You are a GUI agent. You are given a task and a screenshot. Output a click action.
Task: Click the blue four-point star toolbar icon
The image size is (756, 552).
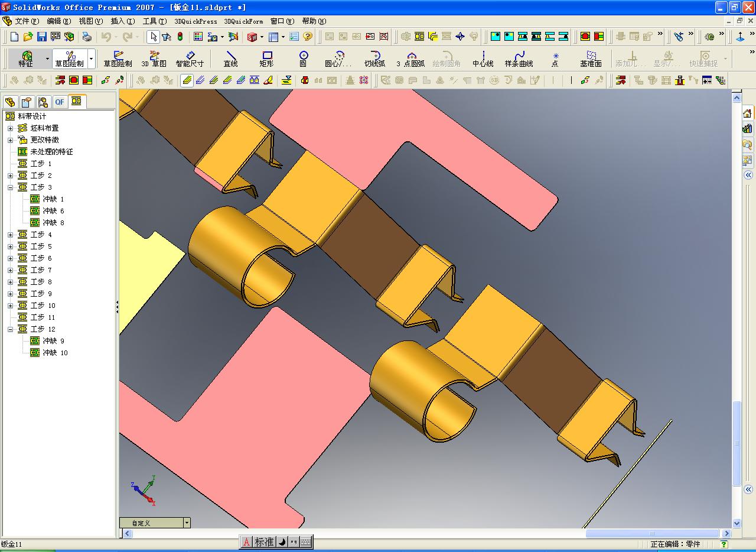[461, 37]
